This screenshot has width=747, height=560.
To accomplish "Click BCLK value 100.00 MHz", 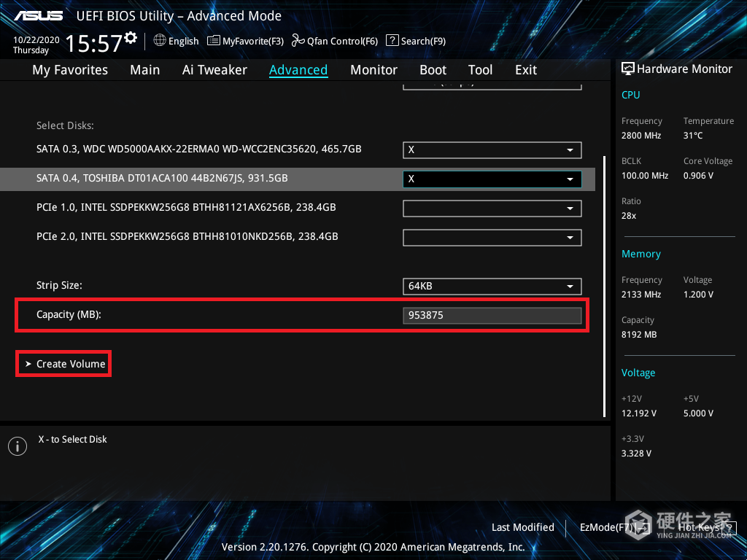I will 645,176.
